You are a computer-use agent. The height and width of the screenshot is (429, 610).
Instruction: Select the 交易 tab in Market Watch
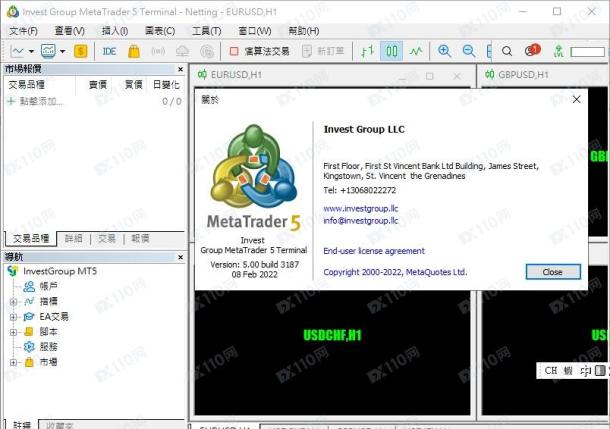click(107, 238)
